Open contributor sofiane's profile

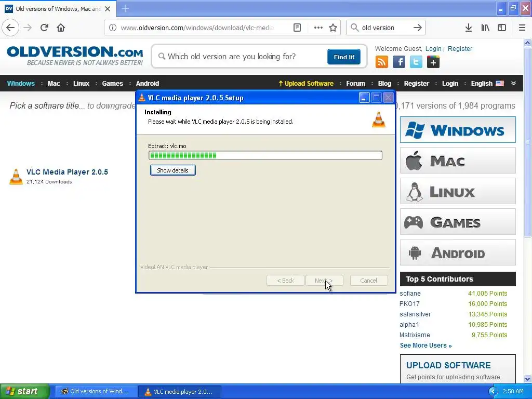pyautogui.click(x=410, y=294)
